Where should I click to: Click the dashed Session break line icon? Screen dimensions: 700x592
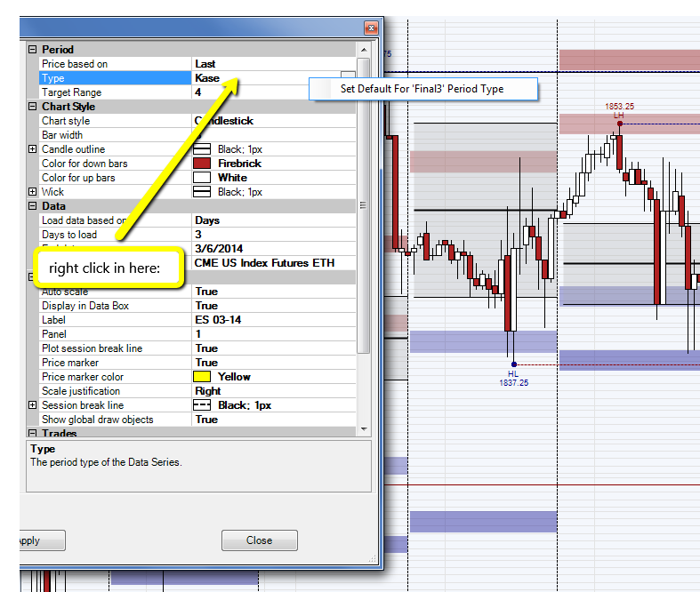point(202,405)
